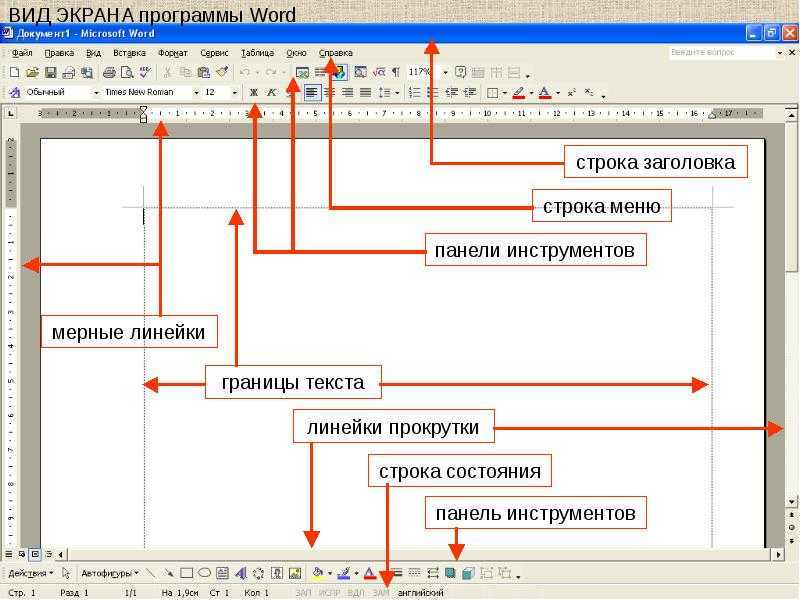The height and width of the screenshot is (600, 800).
Task: Click the Word Help question icon
Action: tap(460, 72)
